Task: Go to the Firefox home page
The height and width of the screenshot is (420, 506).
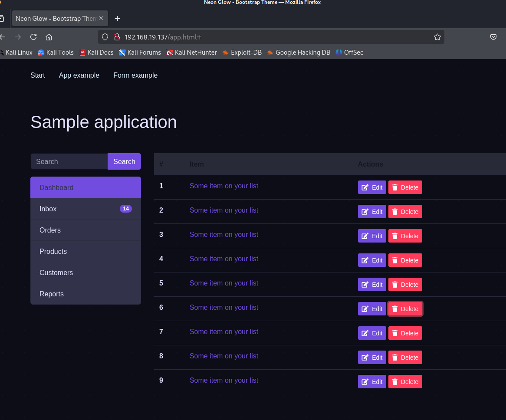Action: pyautogui.click(x=49, y=37)
